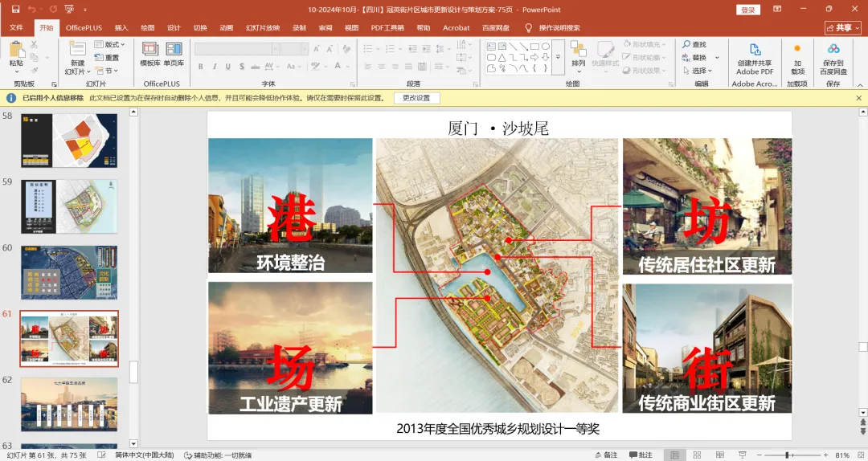This screenshot has height=461, width=868.
Task: Click the 更改设置 button in info bar
Action: 416,98
